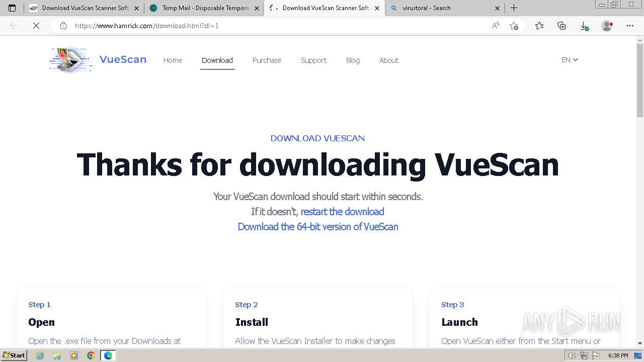
Task: Open File Explorer from taskbar
Action: [x=57, y=355]
